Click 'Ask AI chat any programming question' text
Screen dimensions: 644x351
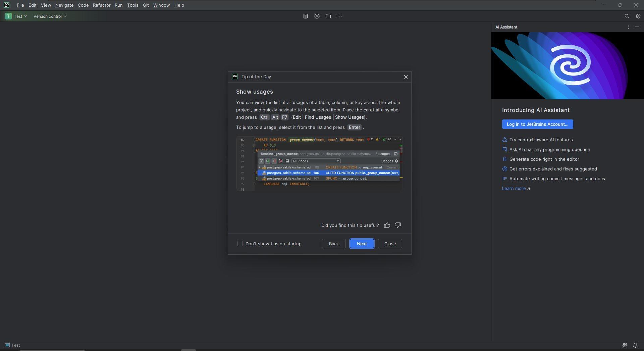pyautogui.click(x=550, y=150)
